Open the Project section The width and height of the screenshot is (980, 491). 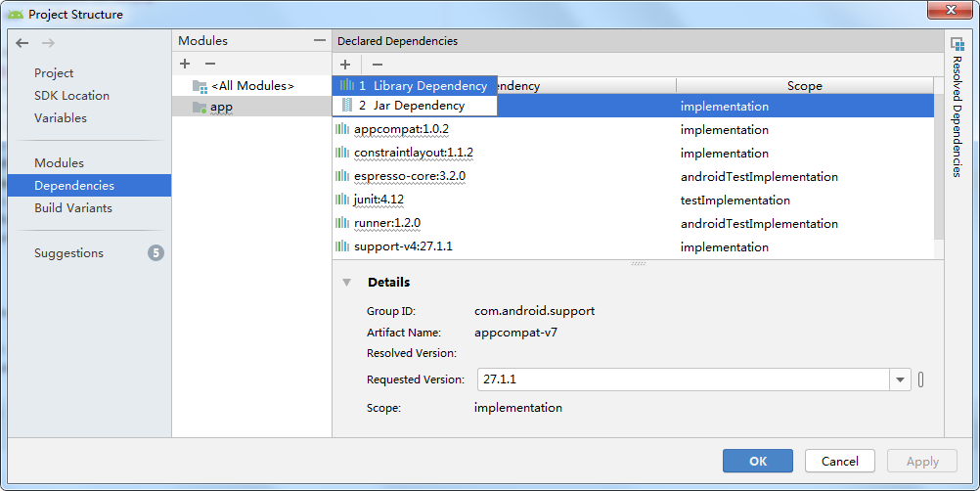click(54, 73)
